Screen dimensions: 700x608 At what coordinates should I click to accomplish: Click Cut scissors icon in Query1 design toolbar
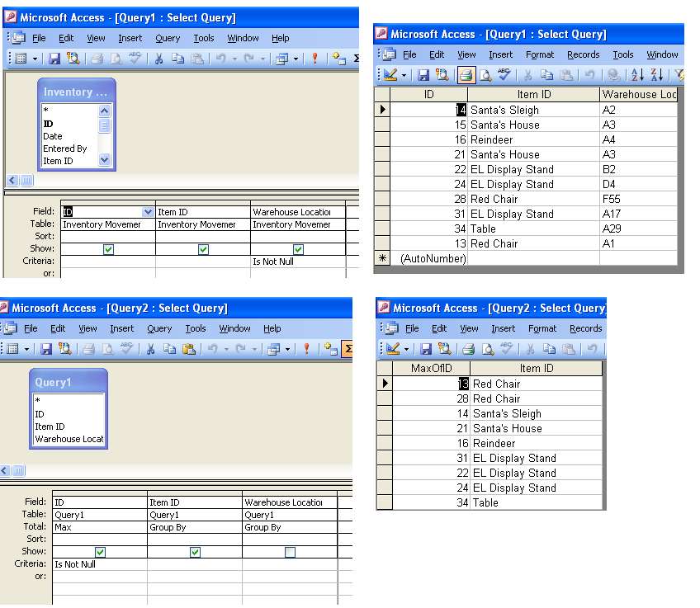pyautogui.click(x=158, y=59)
